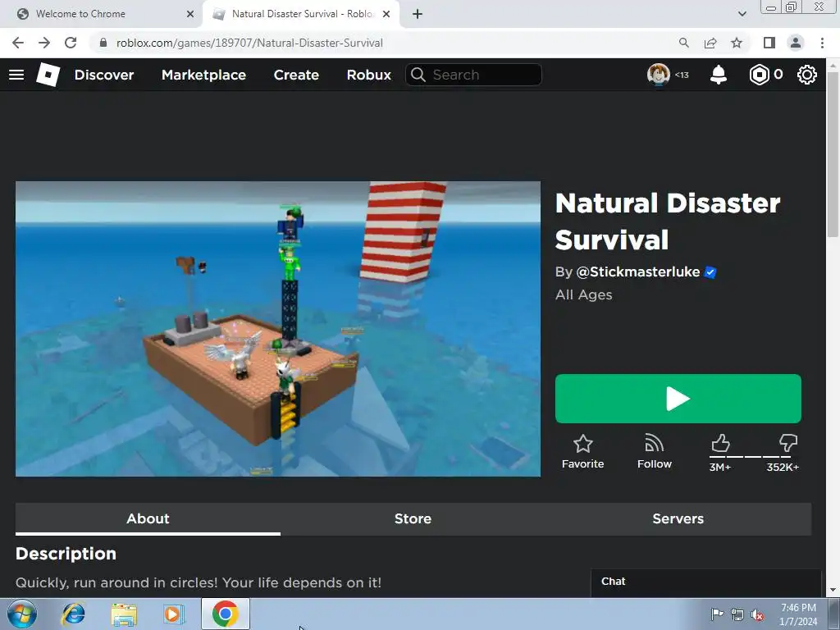Open the taskbar clock showing 7:46 PM

tap(798, 614)
